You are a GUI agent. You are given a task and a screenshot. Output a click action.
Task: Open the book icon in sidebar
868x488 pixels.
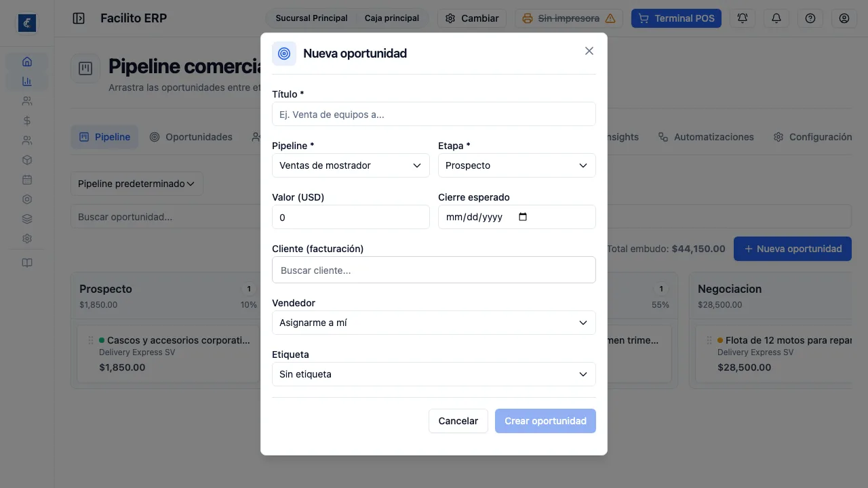[x=27, y=263]
